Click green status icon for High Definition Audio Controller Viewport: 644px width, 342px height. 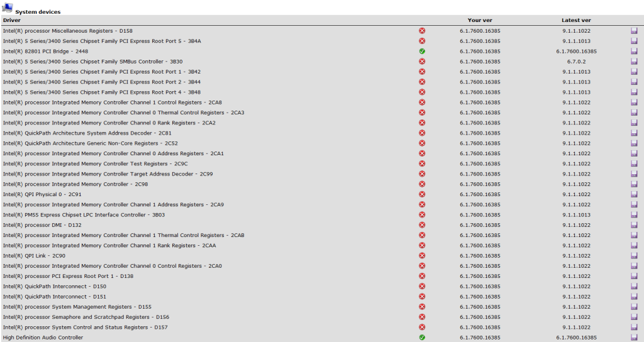pyautogui.click(x=422, y=338)
